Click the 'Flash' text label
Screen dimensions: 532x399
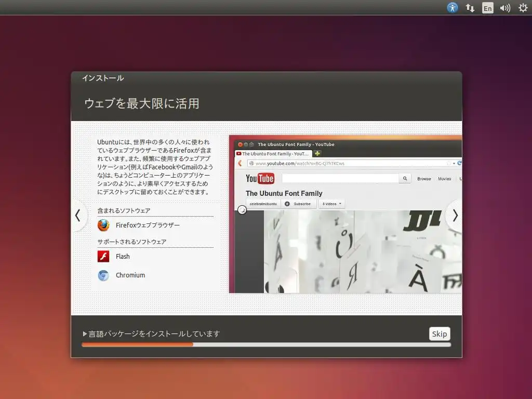[x=123, y=257]
